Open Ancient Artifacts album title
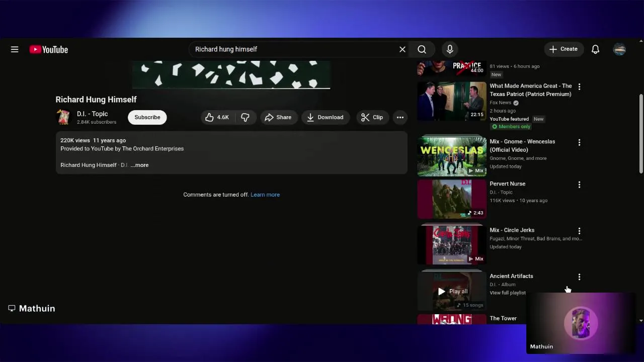This screenshot has width=644, height=362. pos(511,276)
